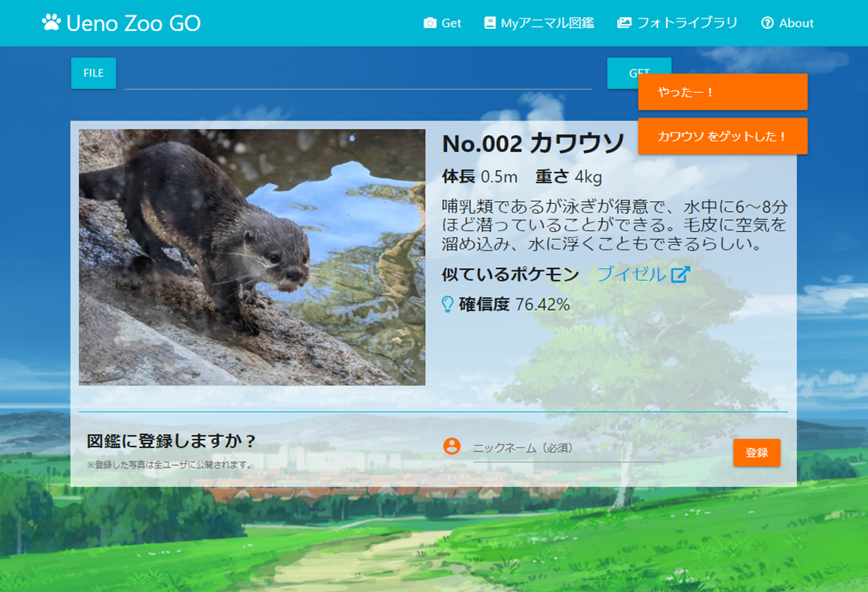
Task: Click the 全ユーザに公開されます notice text
Action: tap(169, 464)
